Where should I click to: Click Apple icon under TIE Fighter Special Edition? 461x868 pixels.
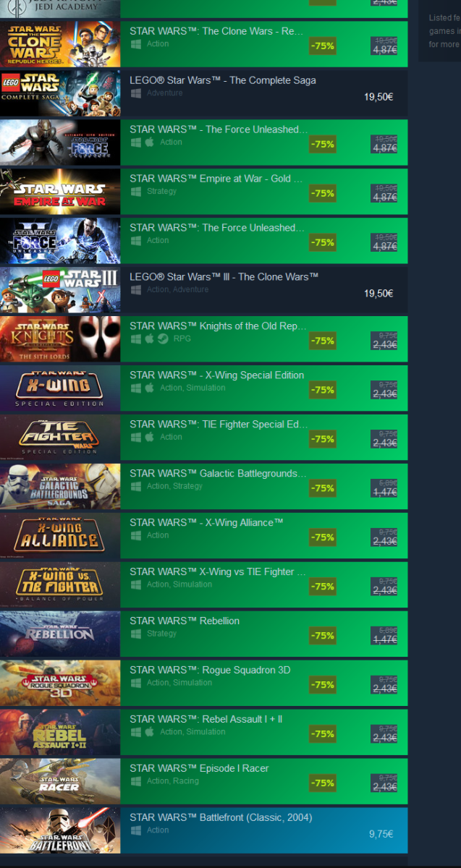(150, 437)
